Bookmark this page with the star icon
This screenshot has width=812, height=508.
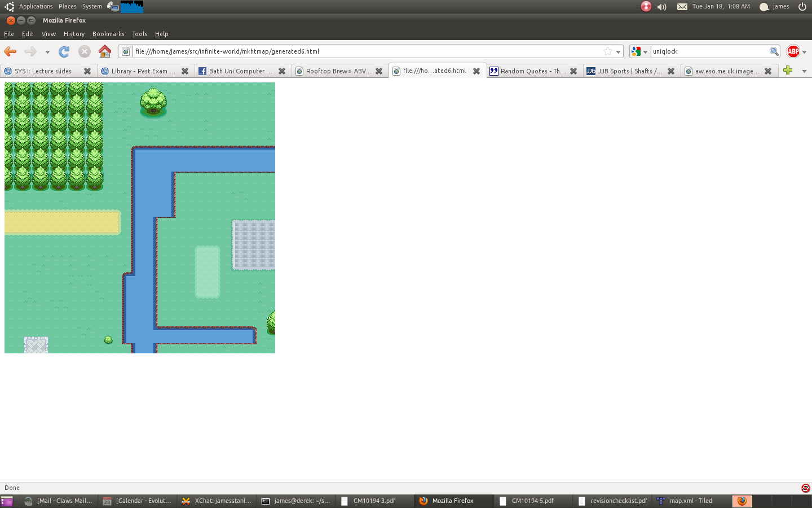[608, 51]
